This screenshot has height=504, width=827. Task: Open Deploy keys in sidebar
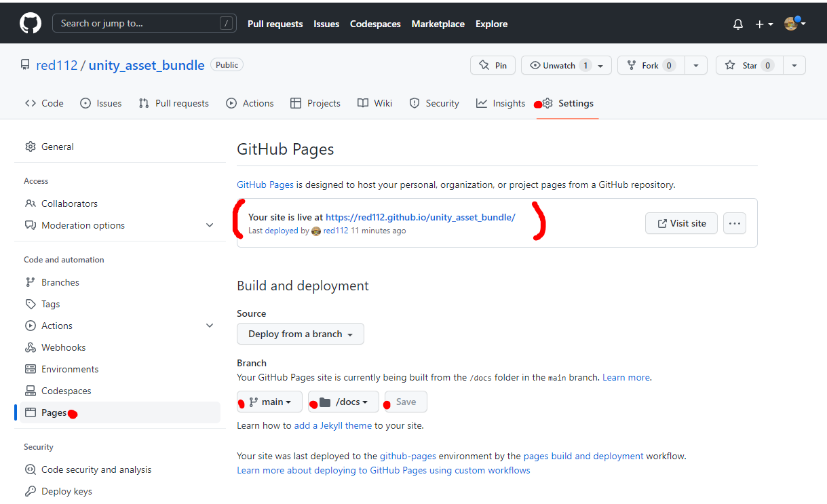(x=120, y=491)
